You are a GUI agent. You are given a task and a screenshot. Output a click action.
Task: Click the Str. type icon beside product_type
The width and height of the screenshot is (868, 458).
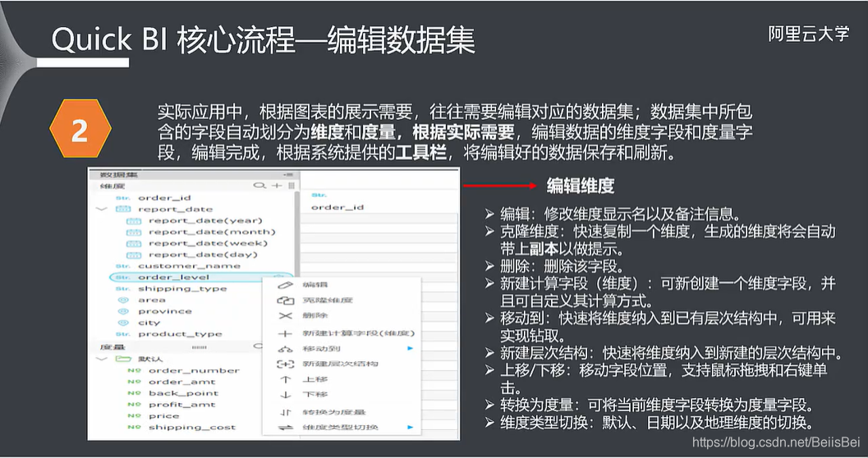point(123,334)
